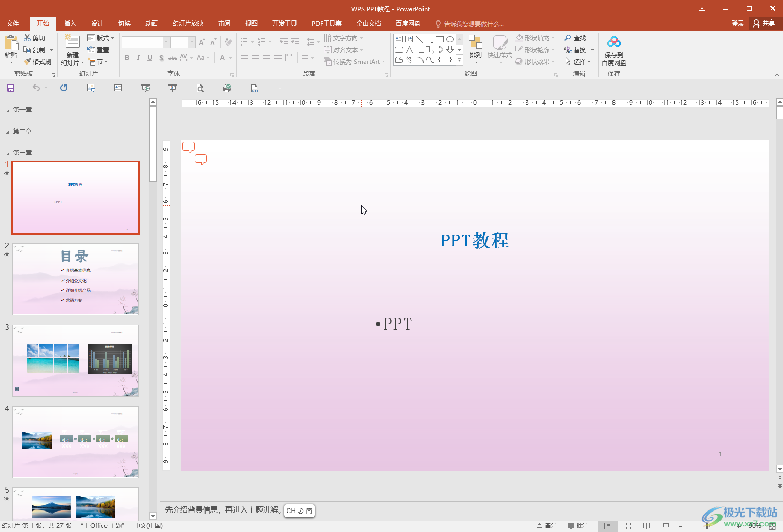The image size is (783, 532).
Task: Collapse the 第一章 section
Action: click(8, 110)
